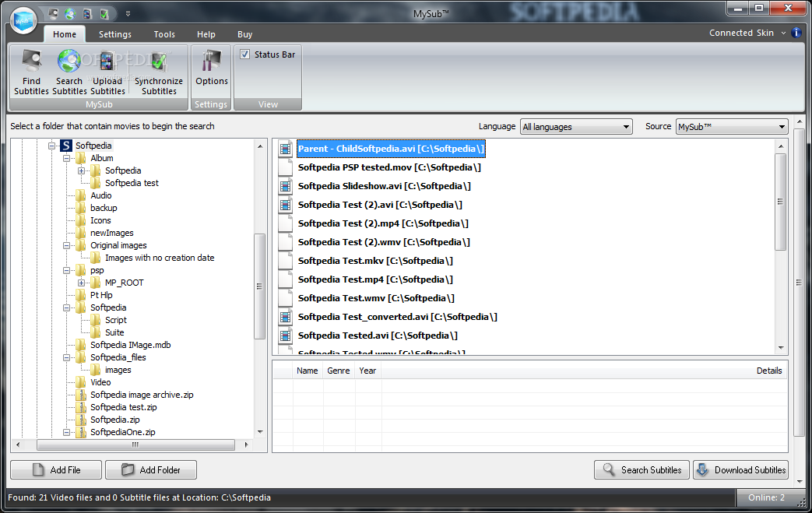This screenshot has width=812, height=513.
Task: Select Softpedia Test.mkv file
Action: coord(375,261)
